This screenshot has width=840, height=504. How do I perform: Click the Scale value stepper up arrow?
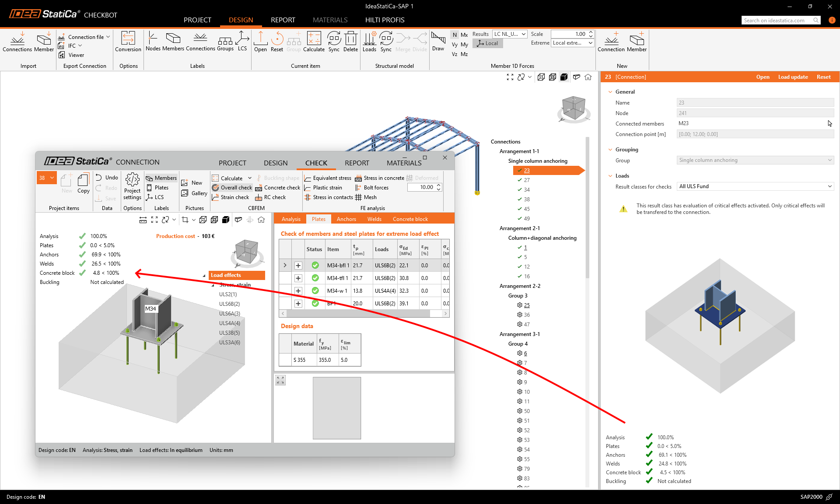click(591, 32)
